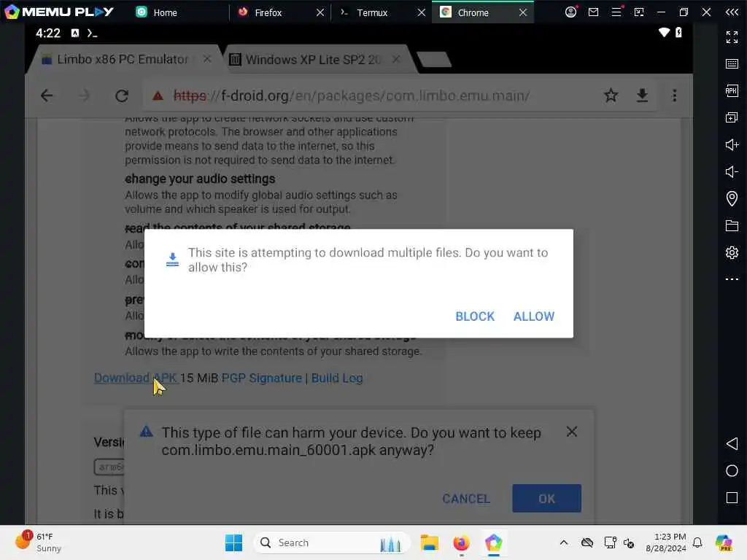Open Windows notifications bell
The height and width of the screenshot is (560, 747).
(x=697, y=542)
